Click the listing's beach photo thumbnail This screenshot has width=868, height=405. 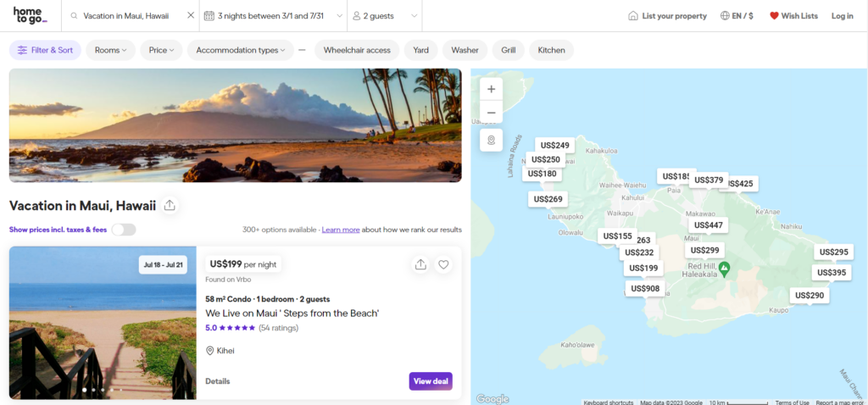103,323
